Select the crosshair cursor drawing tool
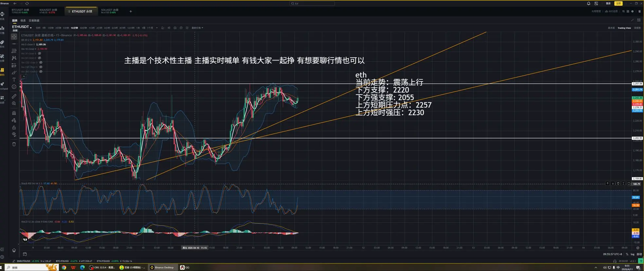This screenshot has width=644, height=271. (x=14, y=37)
